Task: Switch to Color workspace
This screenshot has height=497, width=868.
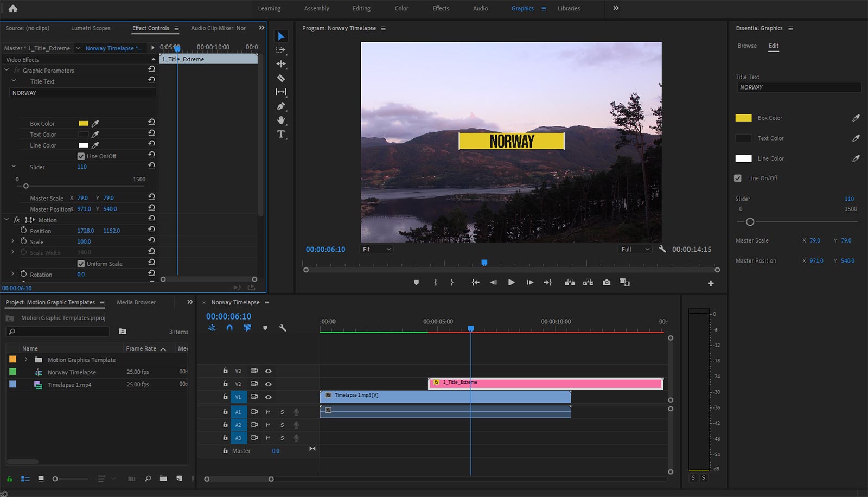Action: [x=401, y=8]
